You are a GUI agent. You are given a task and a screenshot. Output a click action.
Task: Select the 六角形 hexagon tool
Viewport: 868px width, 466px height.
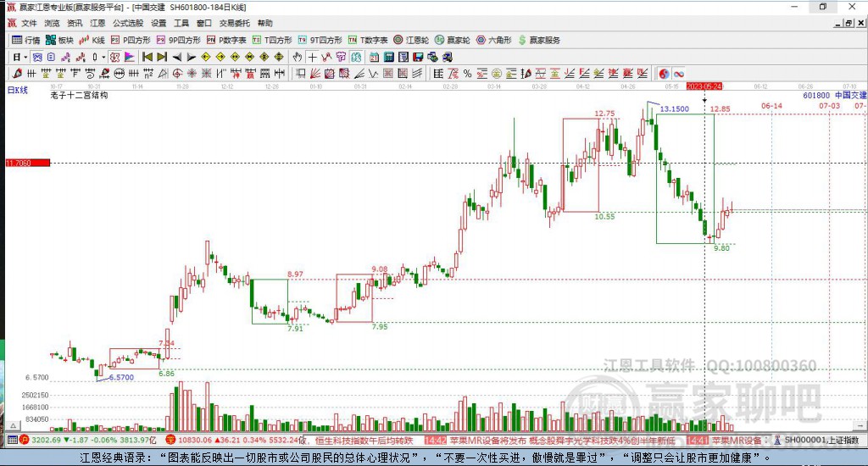point(494,40)
